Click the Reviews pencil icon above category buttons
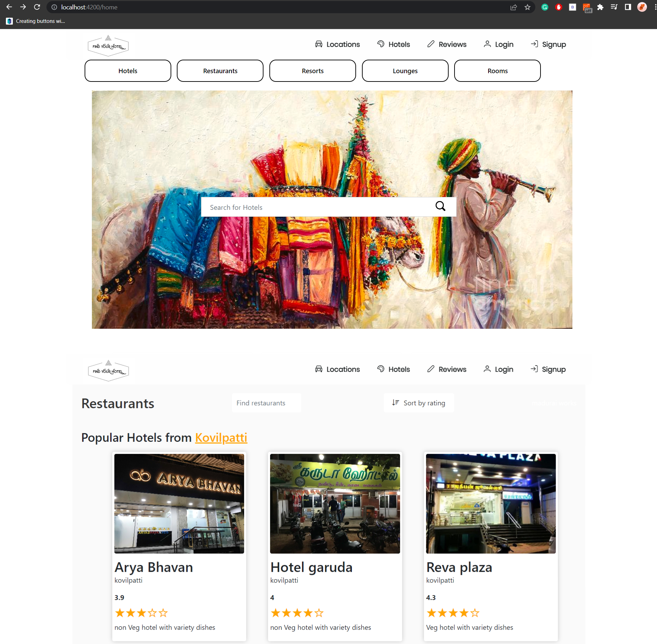 431,44
